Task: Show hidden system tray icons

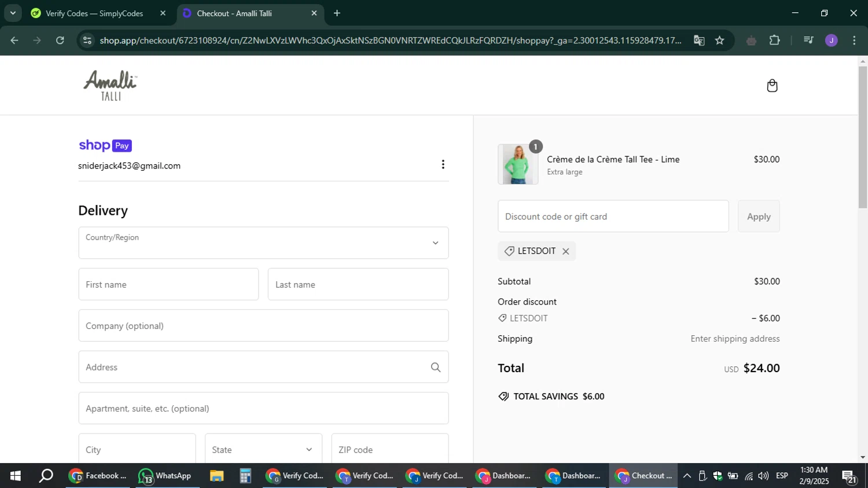Action: [687, 476]
